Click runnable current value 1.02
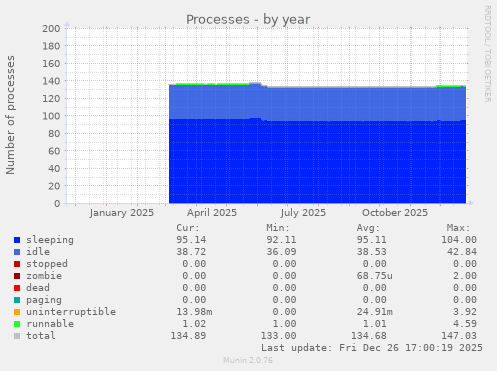Screen dimensions: 497x371 194,324
